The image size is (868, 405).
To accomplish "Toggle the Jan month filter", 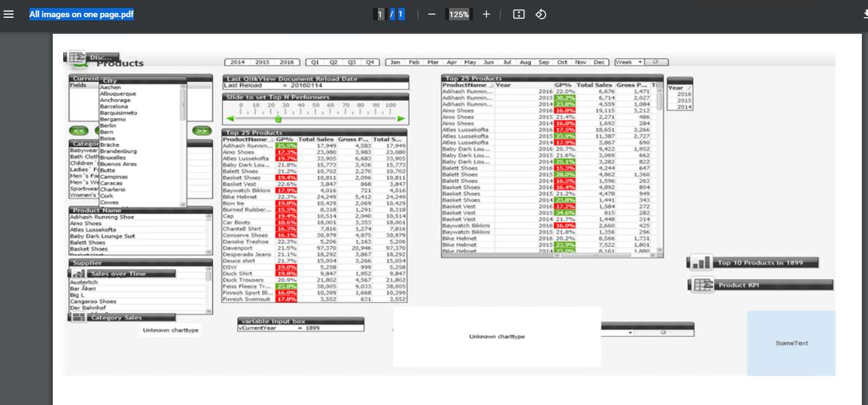I will coord(395,61).
